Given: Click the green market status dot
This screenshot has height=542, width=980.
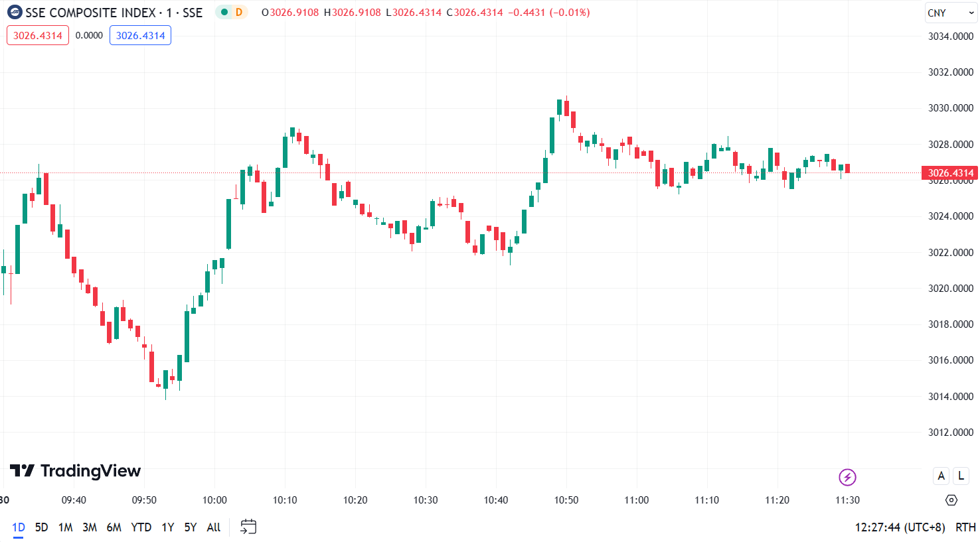Looking at the screenshot, I should click(224, 13).
